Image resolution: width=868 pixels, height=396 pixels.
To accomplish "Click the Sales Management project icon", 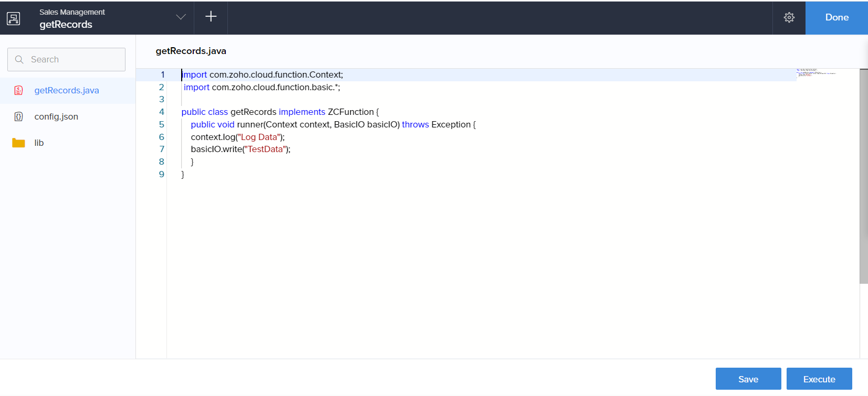I will coord(14,18).
